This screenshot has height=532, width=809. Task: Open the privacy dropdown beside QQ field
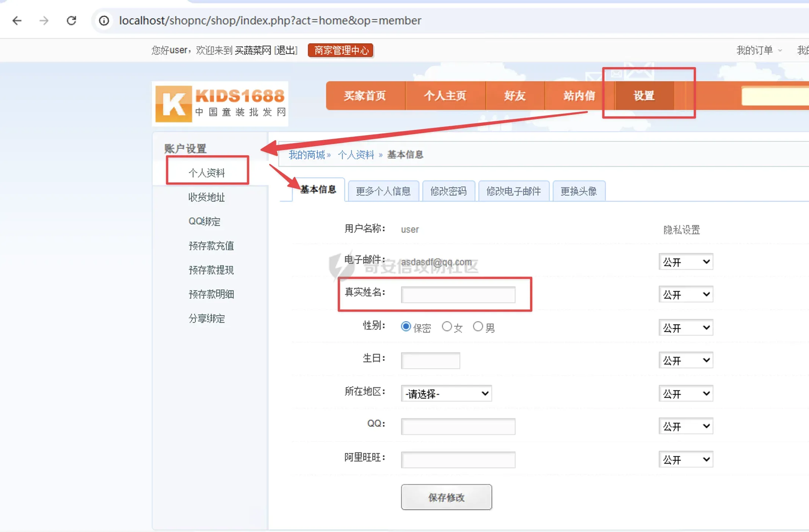[x=686, y=426]
